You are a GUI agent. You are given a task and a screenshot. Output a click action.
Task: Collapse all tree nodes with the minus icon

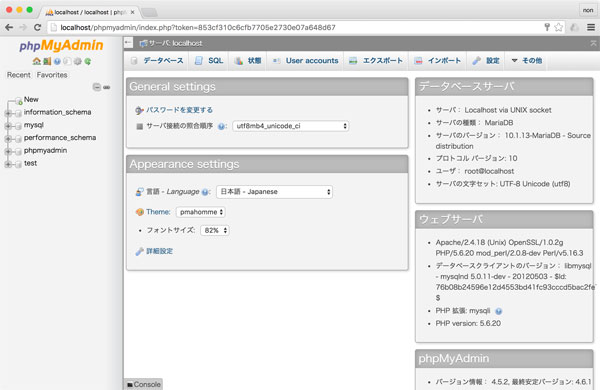pos(97,87)
